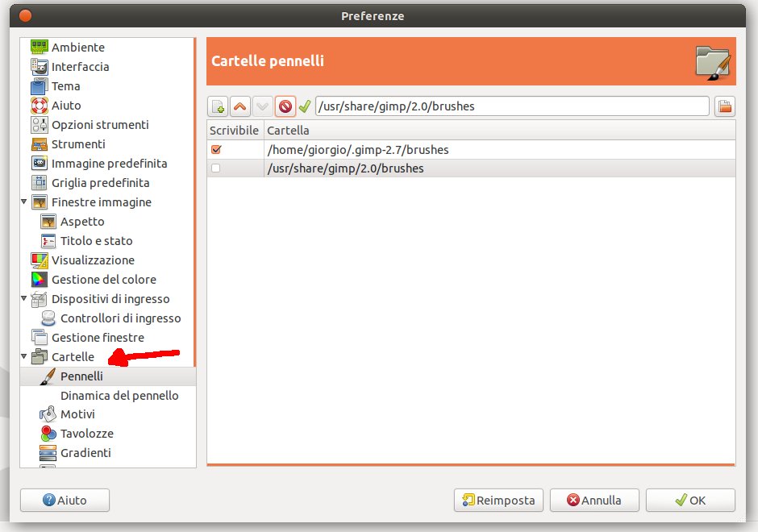Close the Preferenze window
Screen dimensions: 758x532
[25, 16]
